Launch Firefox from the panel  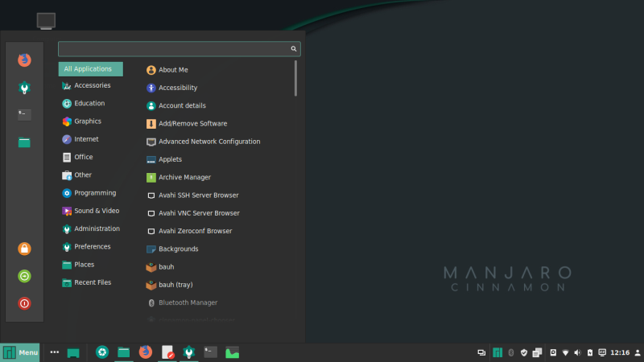pyautogui.click(x=146, y=352)
